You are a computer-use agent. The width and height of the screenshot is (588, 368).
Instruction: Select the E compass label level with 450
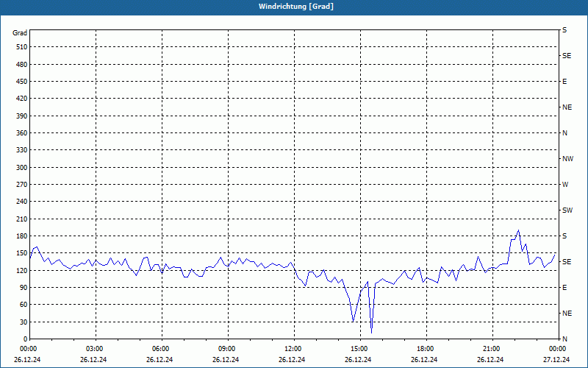click(564, 82)
